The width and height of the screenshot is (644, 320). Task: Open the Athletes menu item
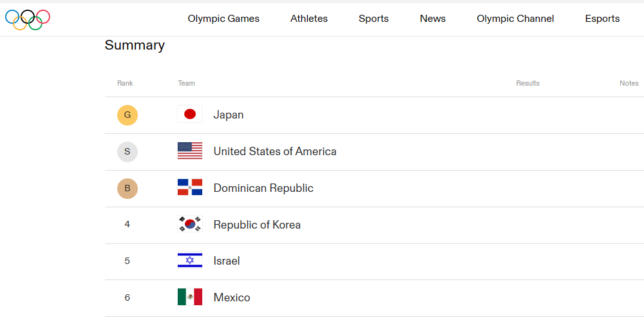[309, 19]
